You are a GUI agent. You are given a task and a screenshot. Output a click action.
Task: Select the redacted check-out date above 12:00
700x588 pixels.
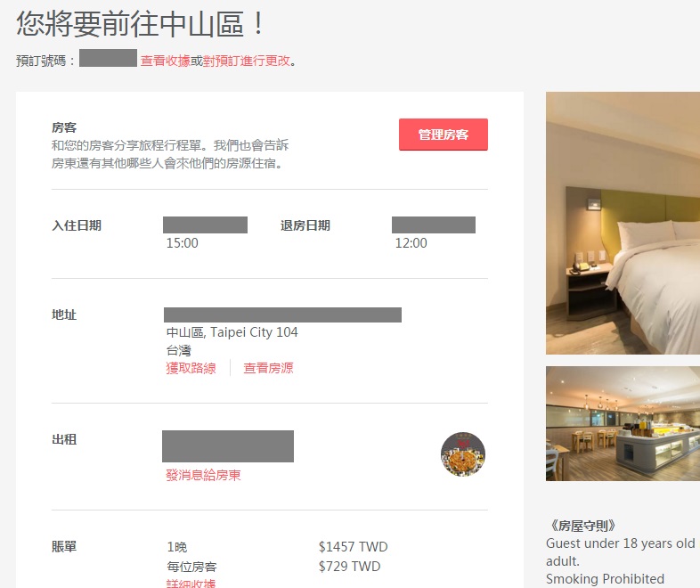(434, 225)
